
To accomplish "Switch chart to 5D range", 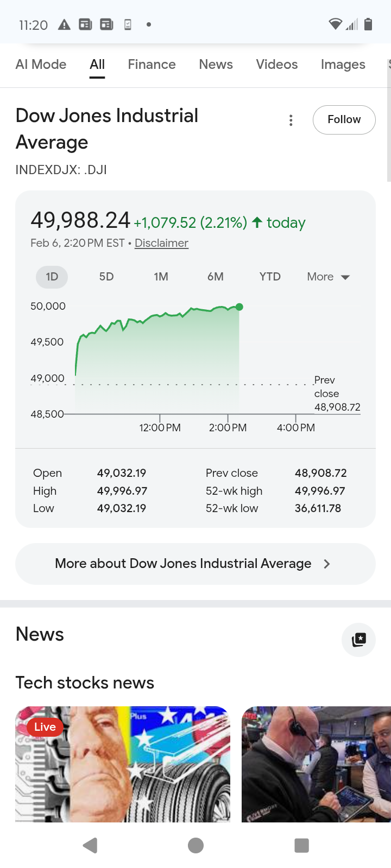I will (106, 277).
